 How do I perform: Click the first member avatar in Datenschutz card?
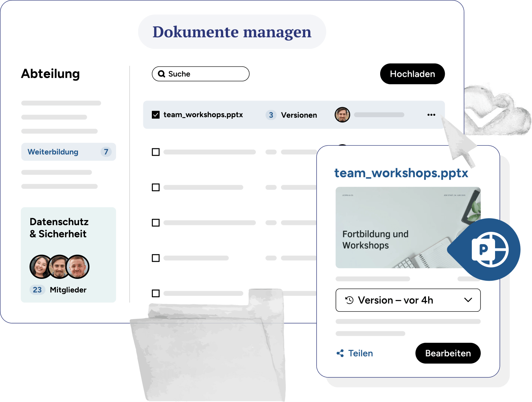point(41,267)
